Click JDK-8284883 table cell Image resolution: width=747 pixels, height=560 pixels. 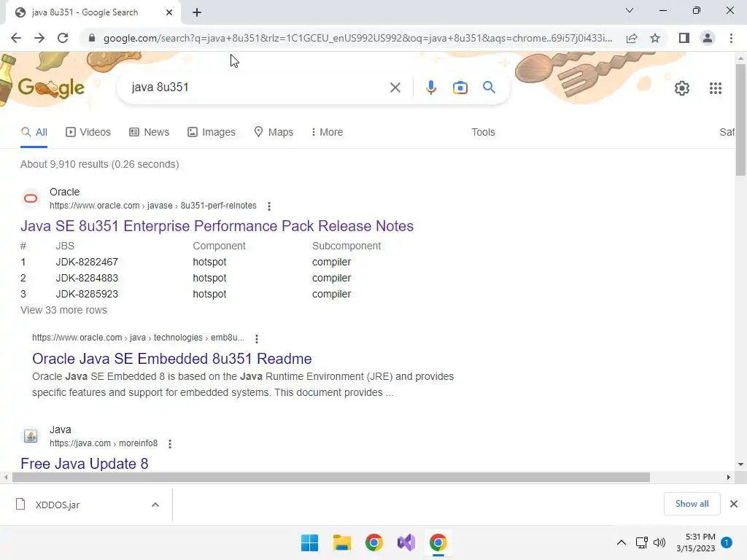[87, 278]
